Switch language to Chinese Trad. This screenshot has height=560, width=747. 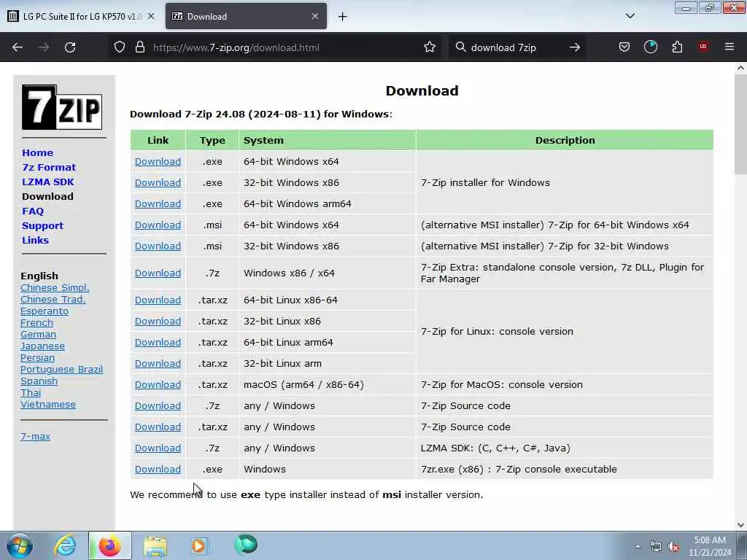[53, 300]
